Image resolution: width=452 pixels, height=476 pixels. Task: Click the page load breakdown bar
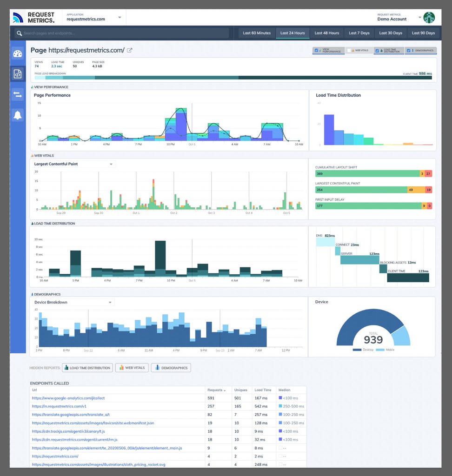(x=233, y=78)
